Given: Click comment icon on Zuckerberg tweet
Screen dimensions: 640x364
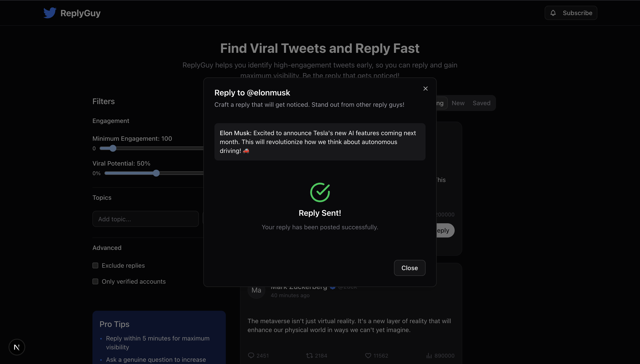Looking at the screenshot, I should pos(251,356).
